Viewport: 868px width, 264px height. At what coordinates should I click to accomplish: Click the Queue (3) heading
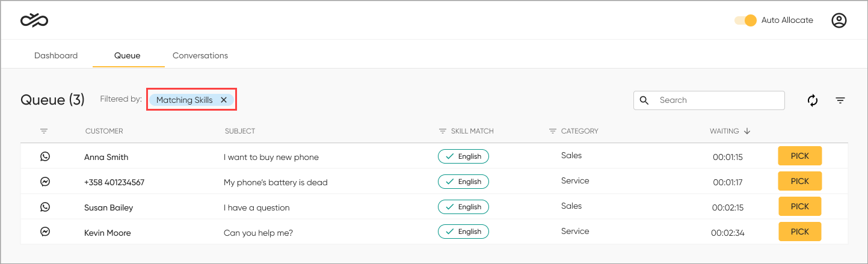point(52,100)
